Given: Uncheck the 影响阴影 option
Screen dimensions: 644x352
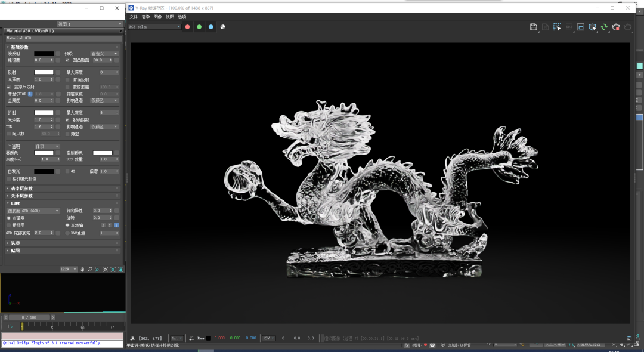Looking at the screenshot, I should [67, 120].
